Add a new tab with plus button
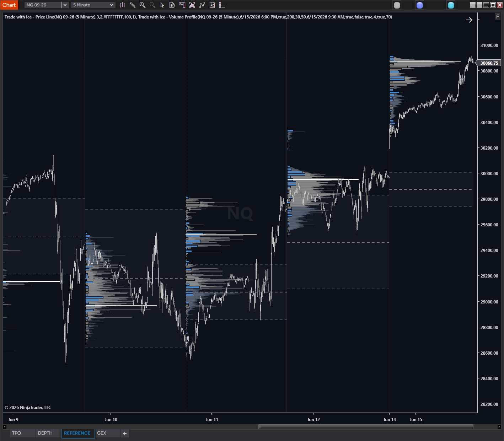 click(125, 434)
